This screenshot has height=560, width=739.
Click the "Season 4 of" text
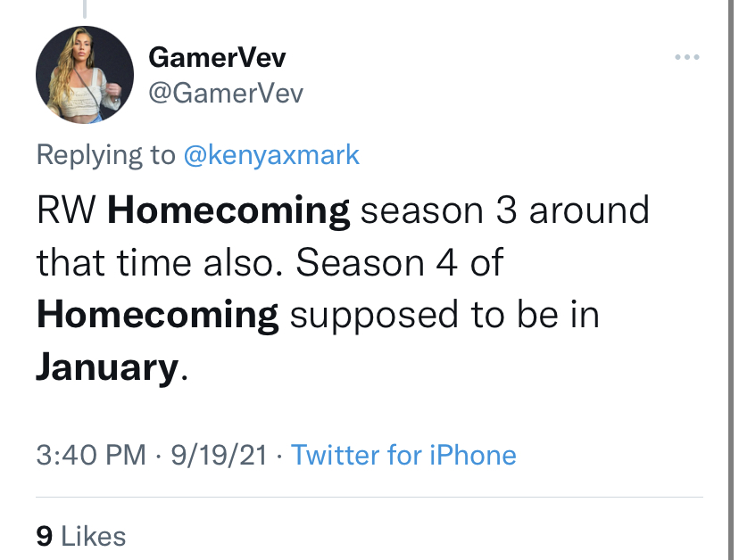[400, 262]
